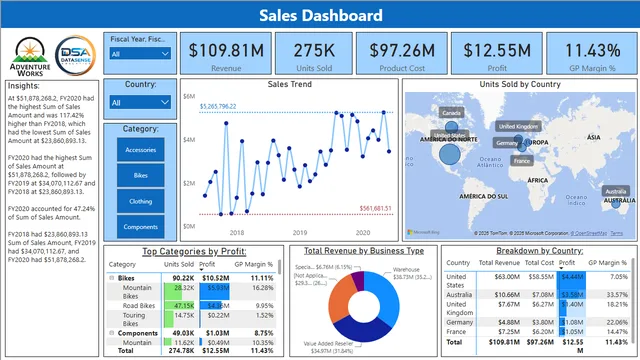Click the $97.26M Product Cost card
The width and height of the screenshot is (640, 360).
[x=402, y=54]
